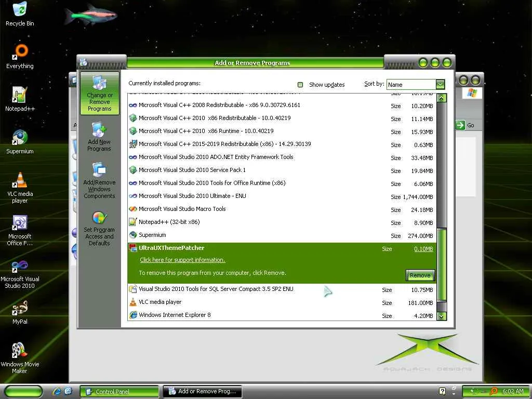
Task: Launch Internet Explorer from quick launch
Action: 56,391
